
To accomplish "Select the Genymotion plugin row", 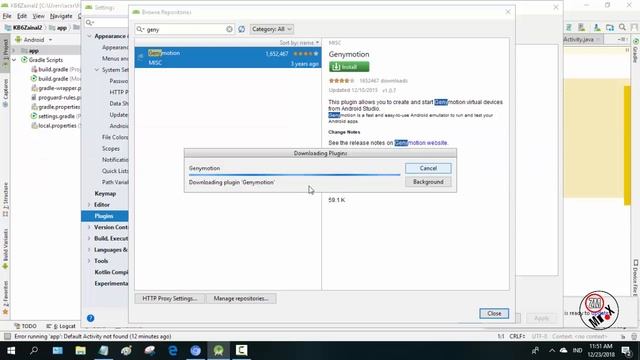I will pyautogui.click(x=228, y=58).
